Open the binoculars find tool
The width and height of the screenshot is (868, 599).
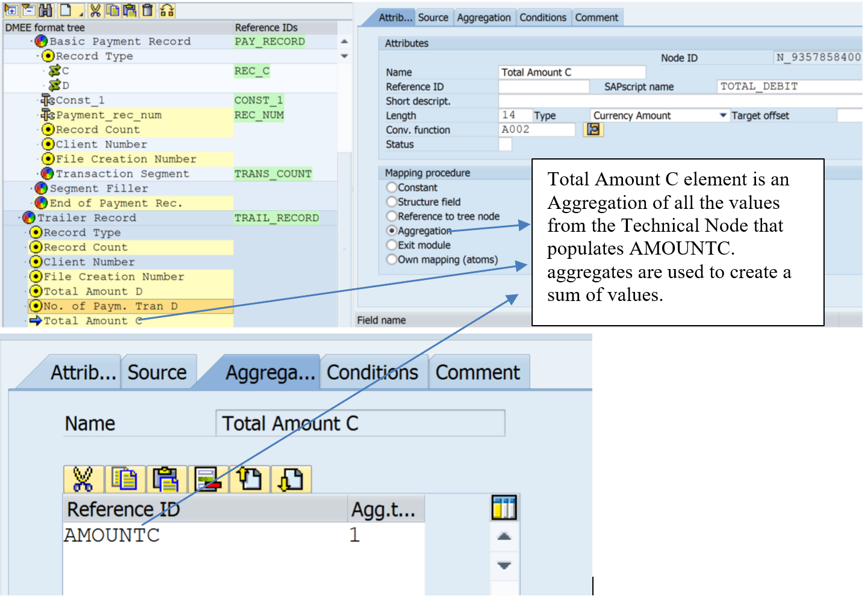(x=46, y=10)
